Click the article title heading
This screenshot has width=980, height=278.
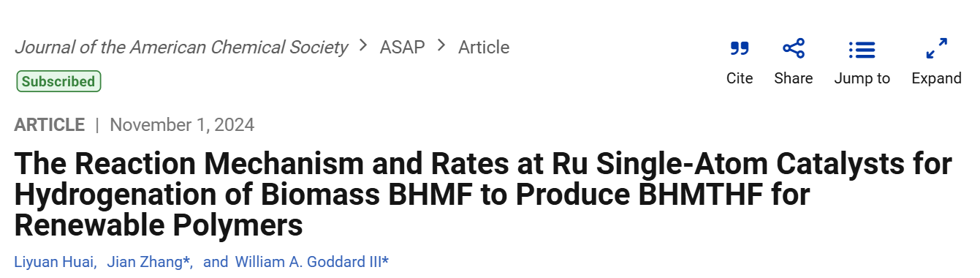coord(482,195)
